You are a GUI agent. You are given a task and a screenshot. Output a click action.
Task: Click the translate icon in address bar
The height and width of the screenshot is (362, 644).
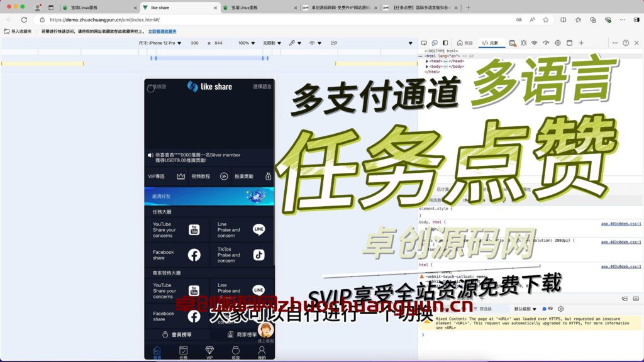[519, 19]
